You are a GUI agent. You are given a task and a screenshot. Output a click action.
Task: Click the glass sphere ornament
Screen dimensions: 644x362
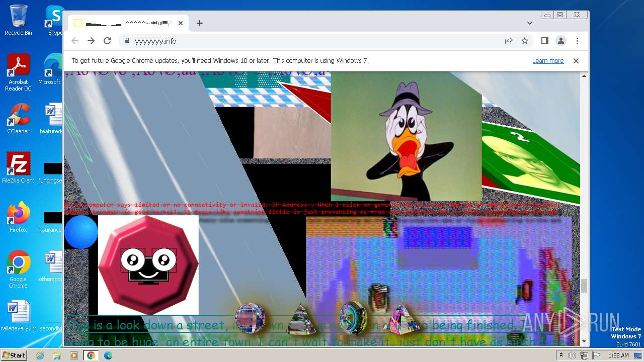[x=250, y=318]
